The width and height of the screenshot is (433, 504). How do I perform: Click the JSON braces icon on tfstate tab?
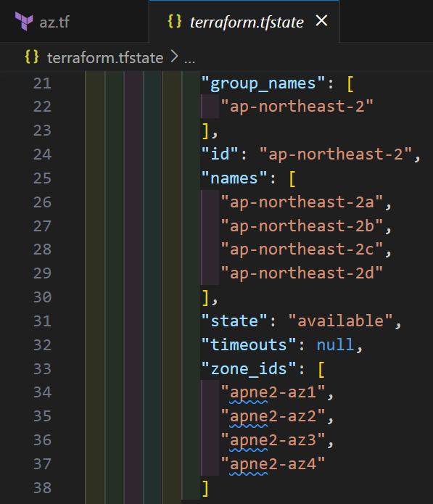point(175,21)
